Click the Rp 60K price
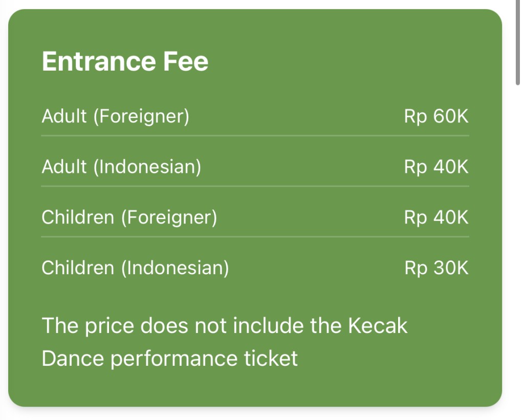The image size is (524, 420). [x=436, y=117]
